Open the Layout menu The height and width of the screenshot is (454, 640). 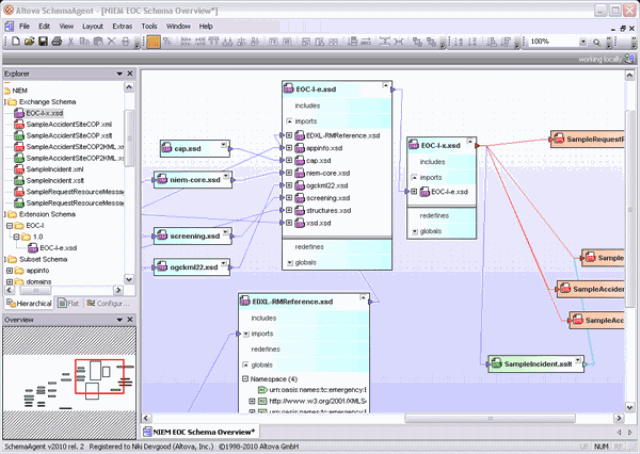(93, 27)
